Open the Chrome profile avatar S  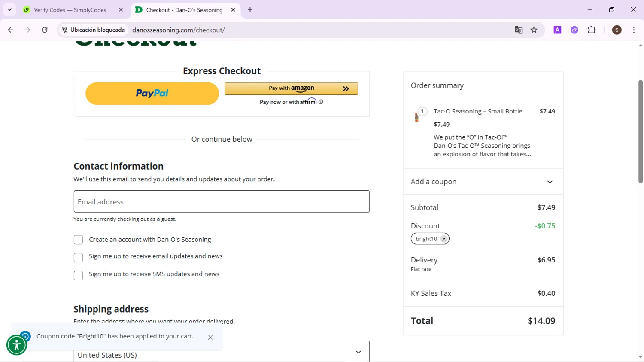click(x=617, y=30)
